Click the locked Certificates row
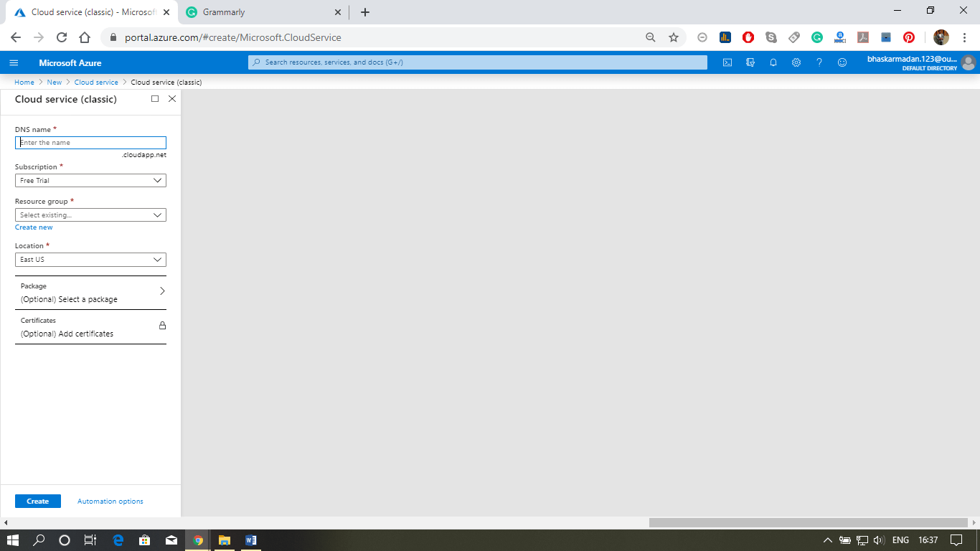 (90, 327)
